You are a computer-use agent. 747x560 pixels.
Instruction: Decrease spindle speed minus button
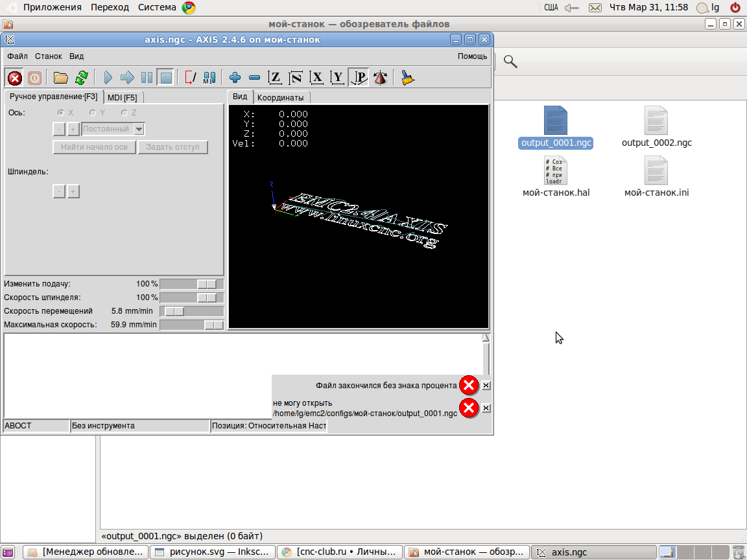pos(58,191)
